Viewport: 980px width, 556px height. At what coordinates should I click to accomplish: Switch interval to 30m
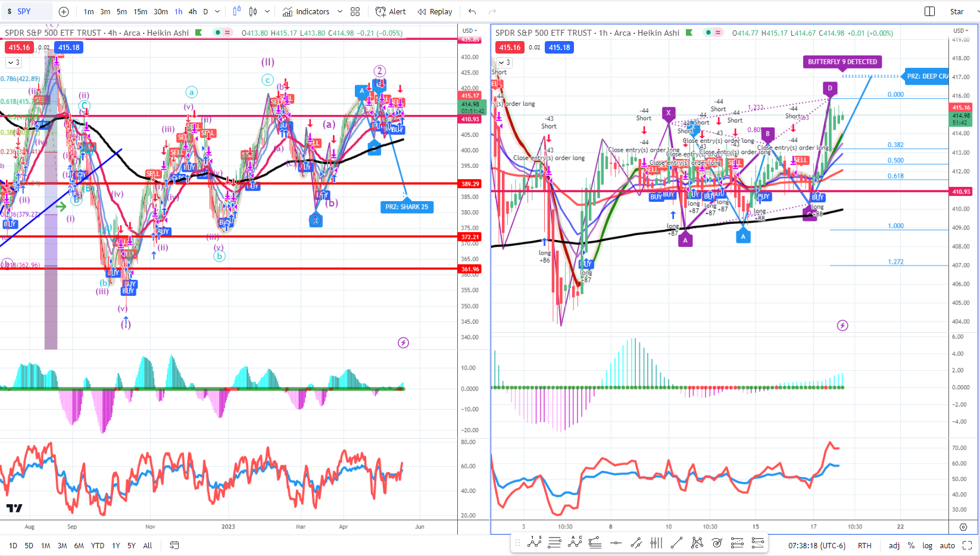[161, 11]
